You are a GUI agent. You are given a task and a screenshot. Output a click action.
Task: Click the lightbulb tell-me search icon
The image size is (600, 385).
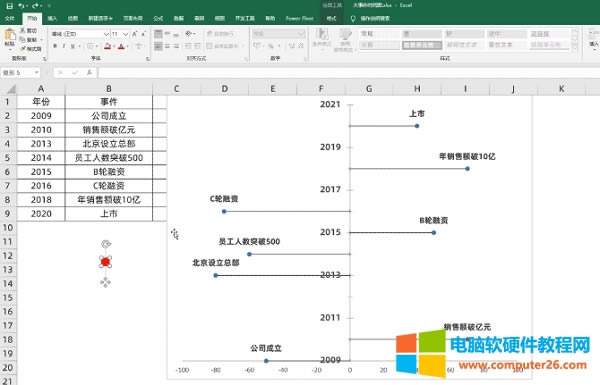(353, 18)
